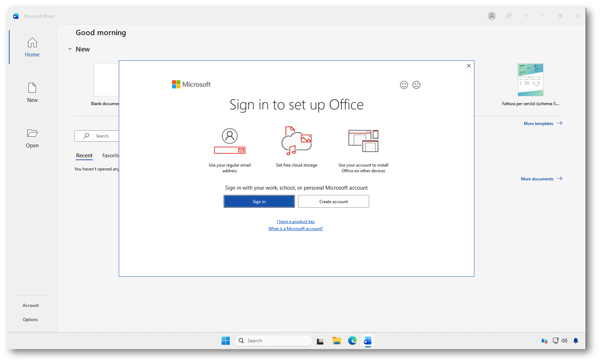Launch Microsoft Edge from the taskbar
Image resolution: width=601 pixels, height=364 pixels.
tap(352, 341)
